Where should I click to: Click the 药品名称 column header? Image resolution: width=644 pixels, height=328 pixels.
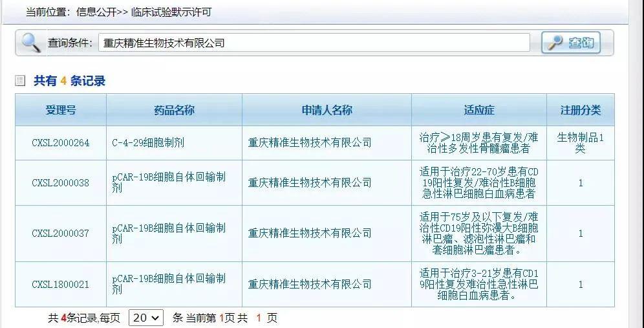(x=174, y=110)
